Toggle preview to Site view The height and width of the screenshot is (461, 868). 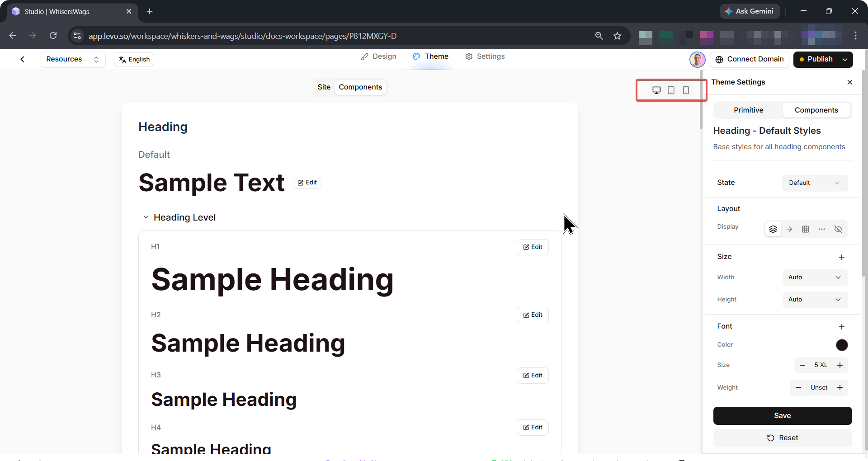(324, 87)
